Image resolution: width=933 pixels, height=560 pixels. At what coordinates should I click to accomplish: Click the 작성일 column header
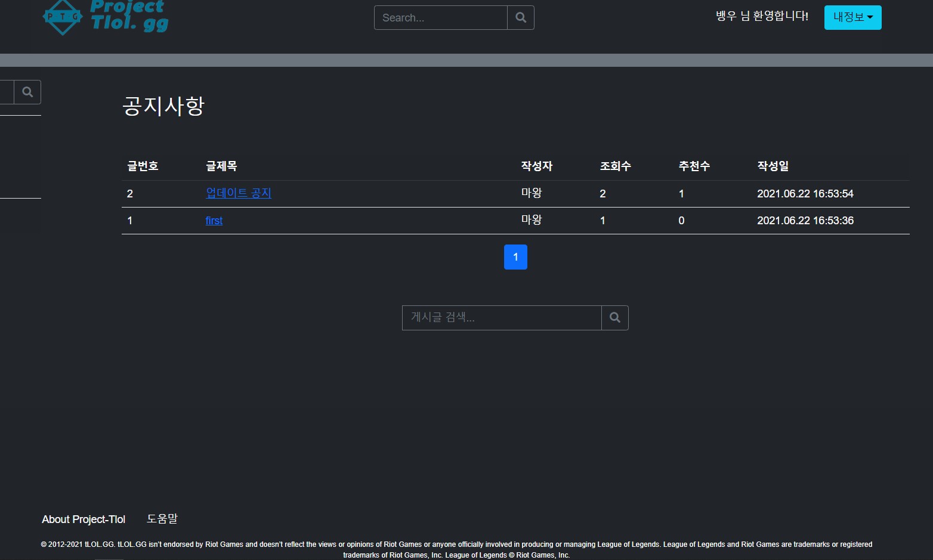773,166
